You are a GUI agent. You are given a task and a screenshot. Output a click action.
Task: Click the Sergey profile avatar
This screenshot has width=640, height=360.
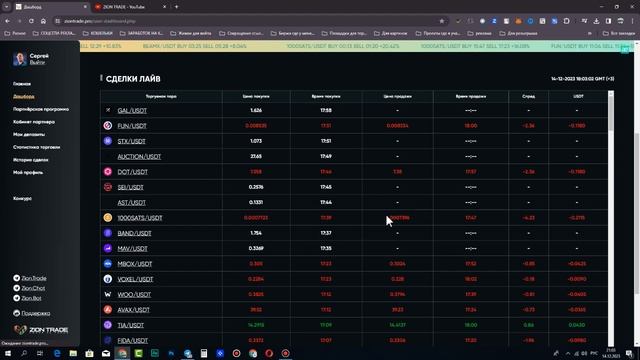click(19, 59)
